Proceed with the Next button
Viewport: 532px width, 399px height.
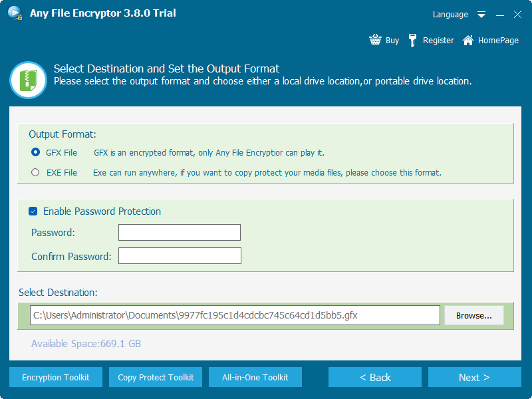point(475,377)
